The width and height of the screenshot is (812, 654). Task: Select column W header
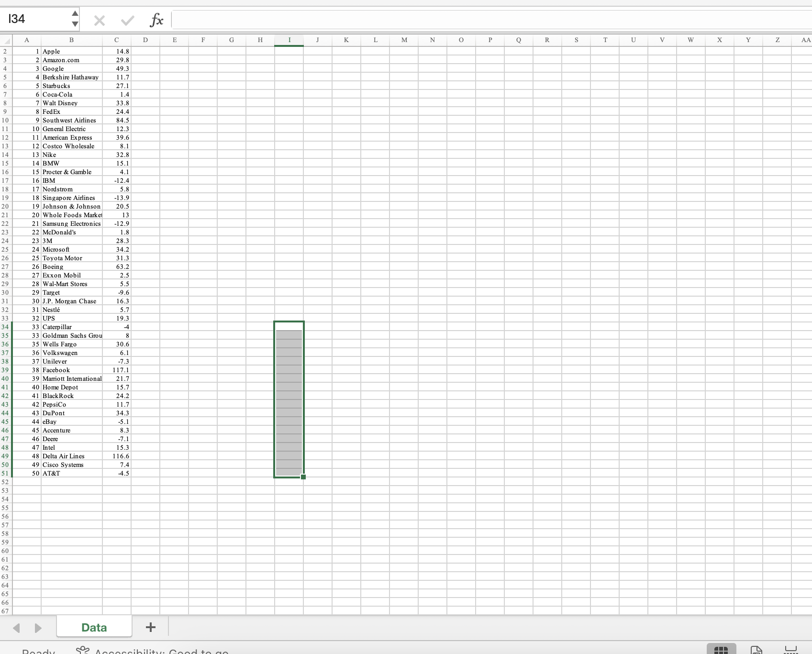[691, 40]
